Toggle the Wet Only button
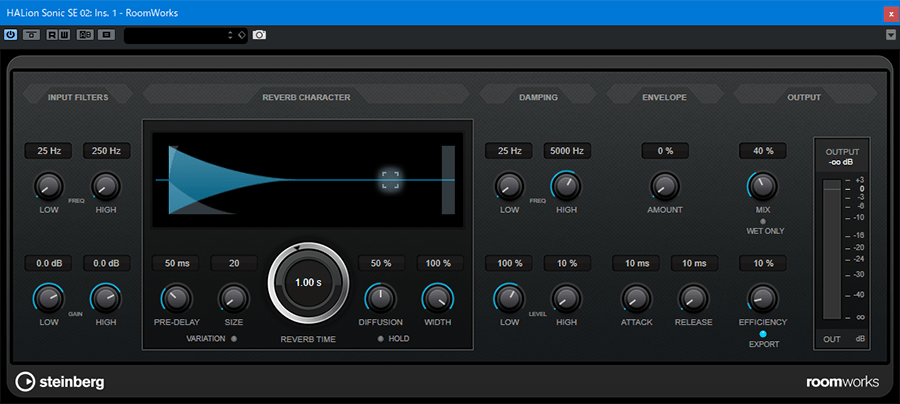Screen dimensions: 900x404 pyautogui.click(x=763, y=221)
